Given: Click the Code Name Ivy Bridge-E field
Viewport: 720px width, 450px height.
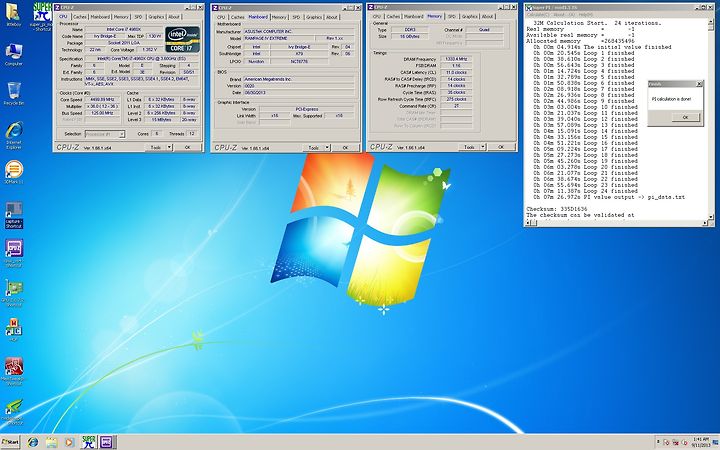Looking at the screenshot, I should pos(105,36).
